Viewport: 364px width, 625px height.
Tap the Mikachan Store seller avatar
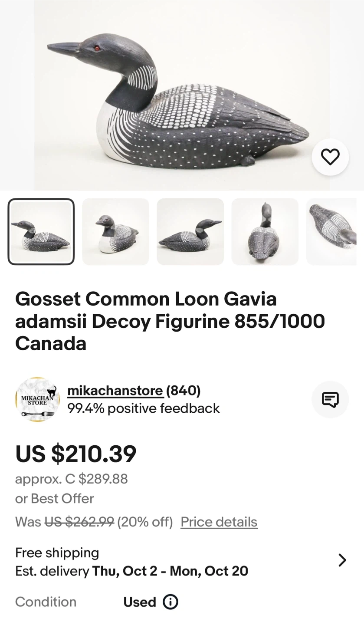37,399
